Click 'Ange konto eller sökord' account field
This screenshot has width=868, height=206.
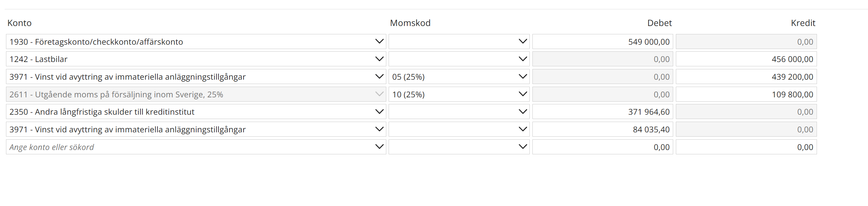pyautogui.click(x=189, y=147)
